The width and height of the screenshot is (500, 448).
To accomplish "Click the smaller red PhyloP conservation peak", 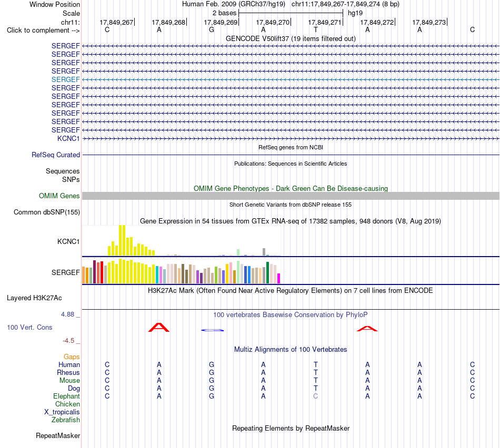I will pyautogui.click(x=367, y=329).
